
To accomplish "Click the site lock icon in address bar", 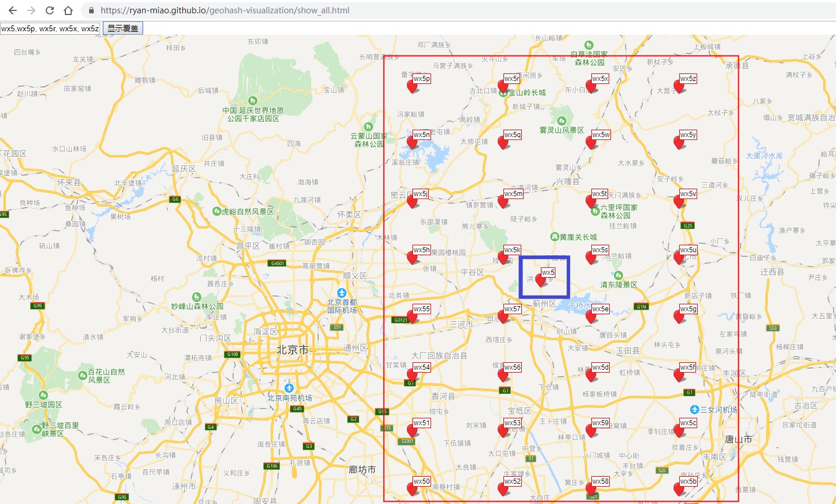I will [91, 10].
